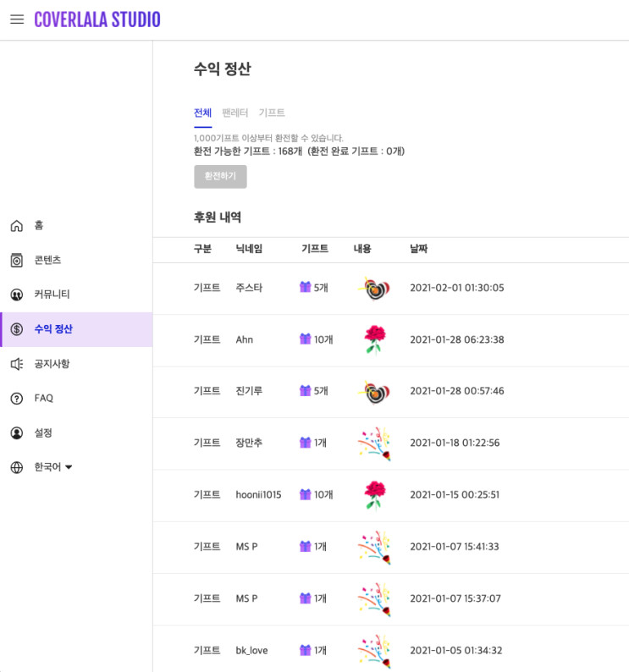Click date 2021-02-01 01:30:05
Viewport: 629px width, 672px height.
click(x=457, y=288)
